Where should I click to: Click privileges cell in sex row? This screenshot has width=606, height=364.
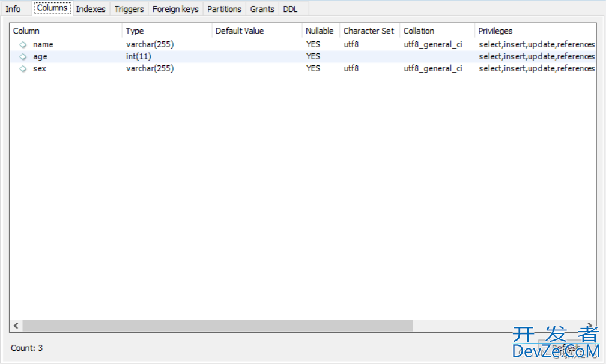coord(537,69)
